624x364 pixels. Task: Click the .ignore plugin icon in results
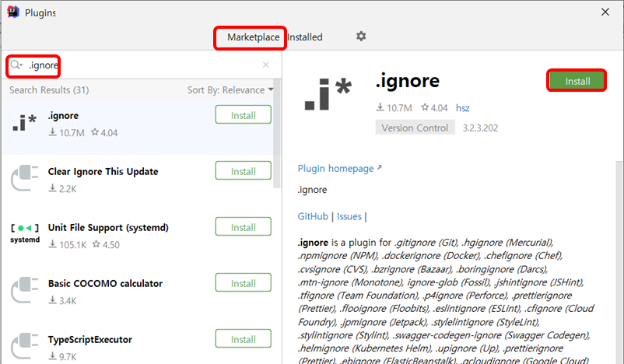pyautogui.click(x=24, y=122)
